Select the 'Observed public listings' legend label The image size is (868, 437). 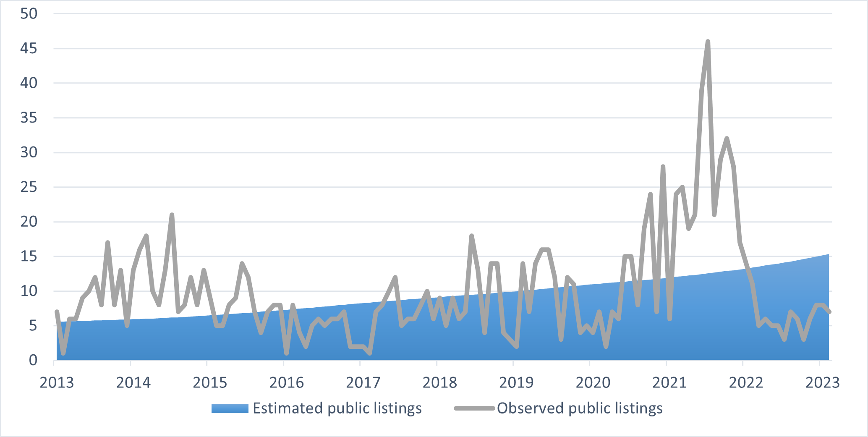(x=580, y=408)
